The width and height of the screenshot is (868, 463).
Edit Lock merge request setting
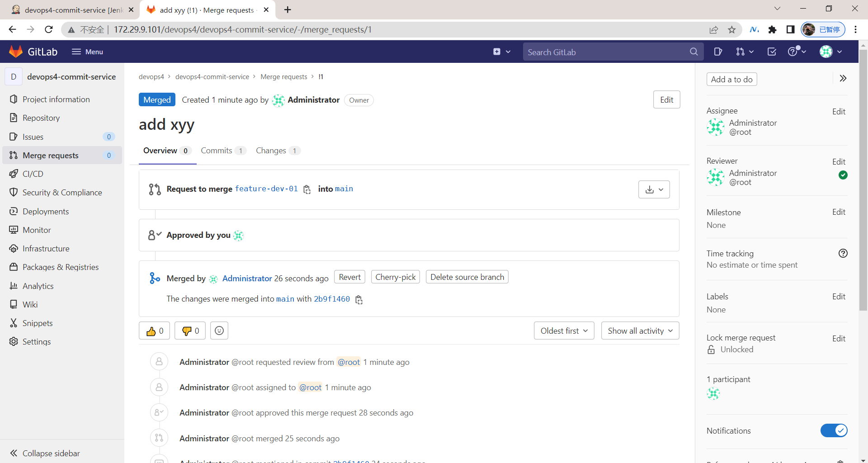[x=839, y=339]
